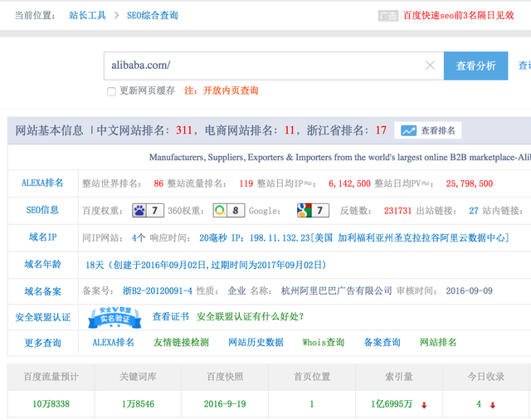
Task: Open 备案查询 link
Action: pos(382,342)
